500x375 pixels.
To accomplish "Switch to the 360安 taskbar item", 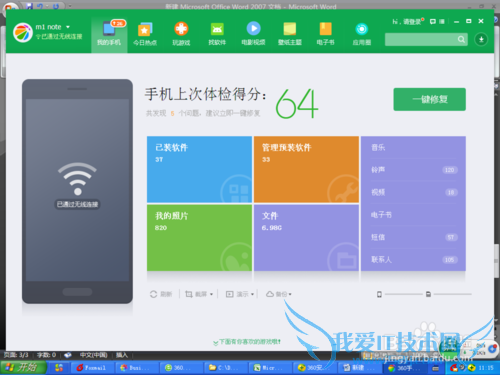I will [314, 368].
